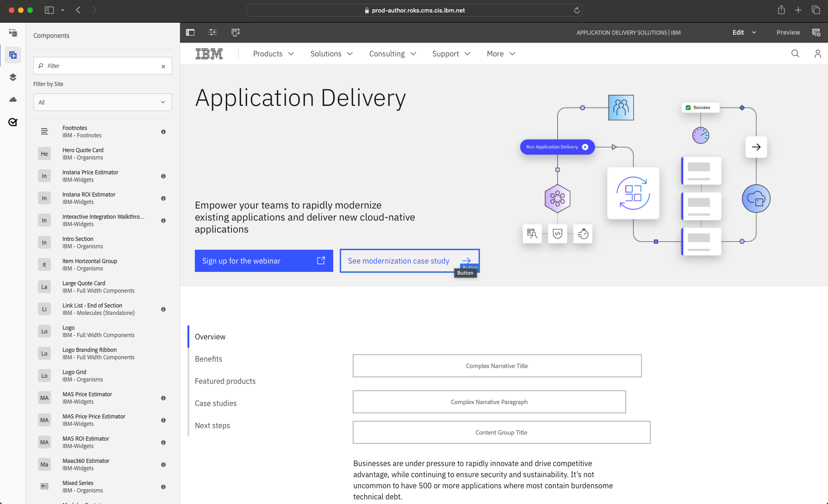Screen dimensions: 828x504
Task: Click the Application Delivery hero heading
Action: 300,98
